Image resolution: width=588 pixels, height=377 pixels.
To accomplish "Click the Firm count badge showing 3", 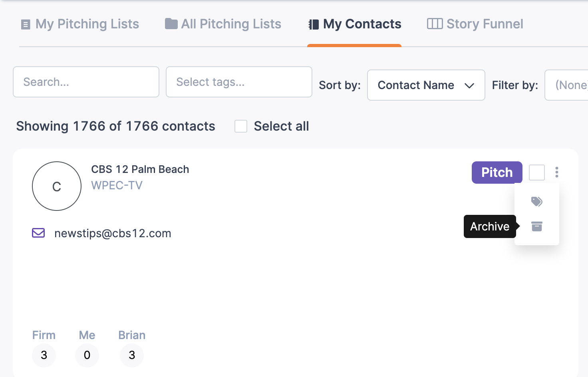I will click(x=44, y=355).
